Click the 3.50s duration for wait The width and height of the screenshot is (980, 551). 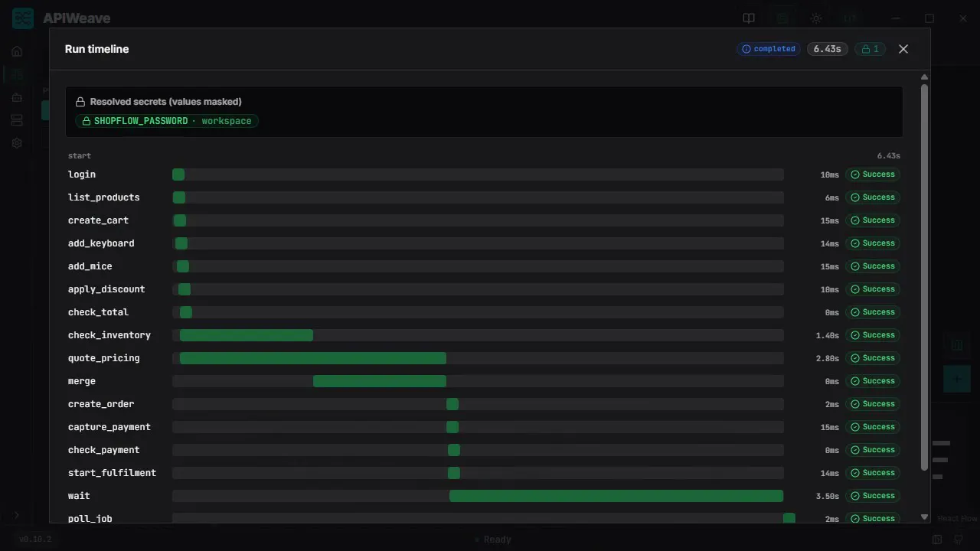click(828, 496)
